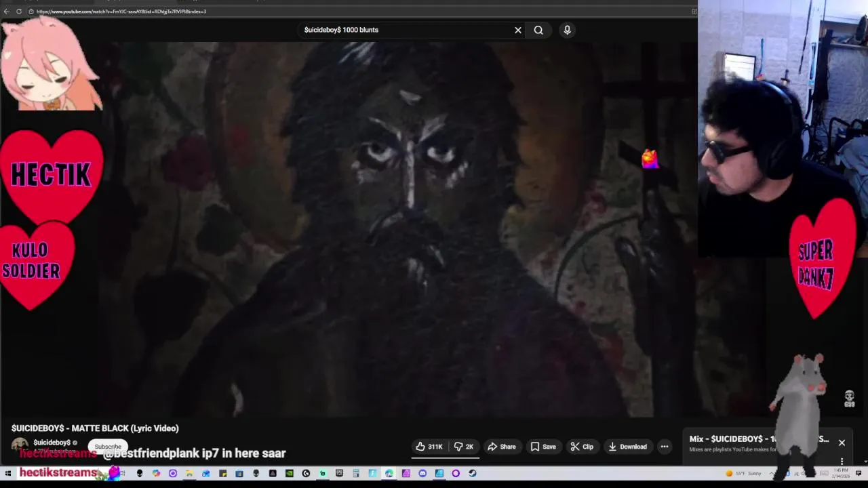
Task: Open the Windows notification center icon
Action: coord(859,473)
